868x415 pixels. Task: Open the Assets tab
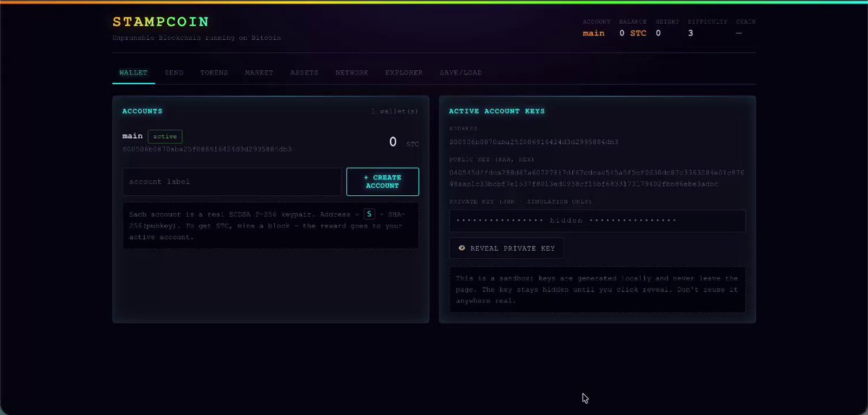click(x=304, y=73)
